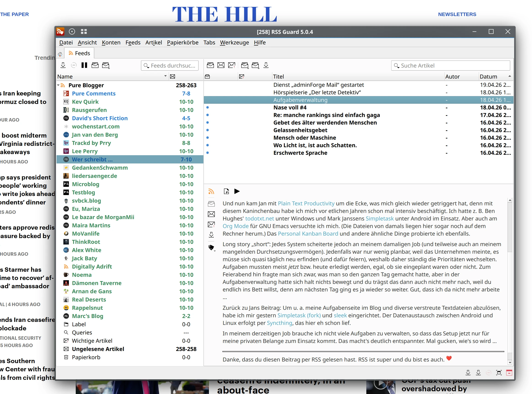Click the red minus icon in status bar
Viewport: 532px width, 394px height.
pyautogui.click(x=509, y=373)
